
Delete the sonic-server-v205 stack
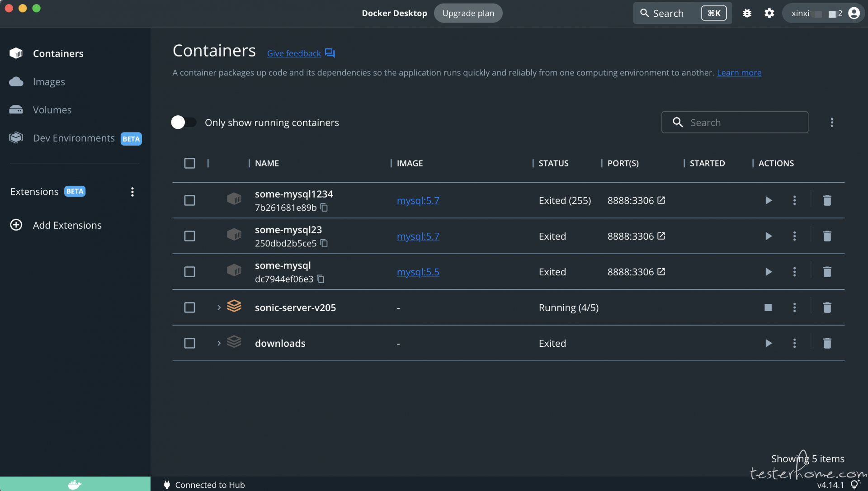[827, 307]
